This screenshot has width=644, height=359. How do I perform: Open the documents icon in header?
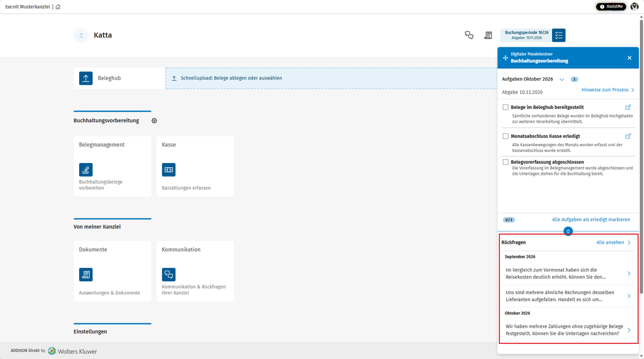point(488,35)
